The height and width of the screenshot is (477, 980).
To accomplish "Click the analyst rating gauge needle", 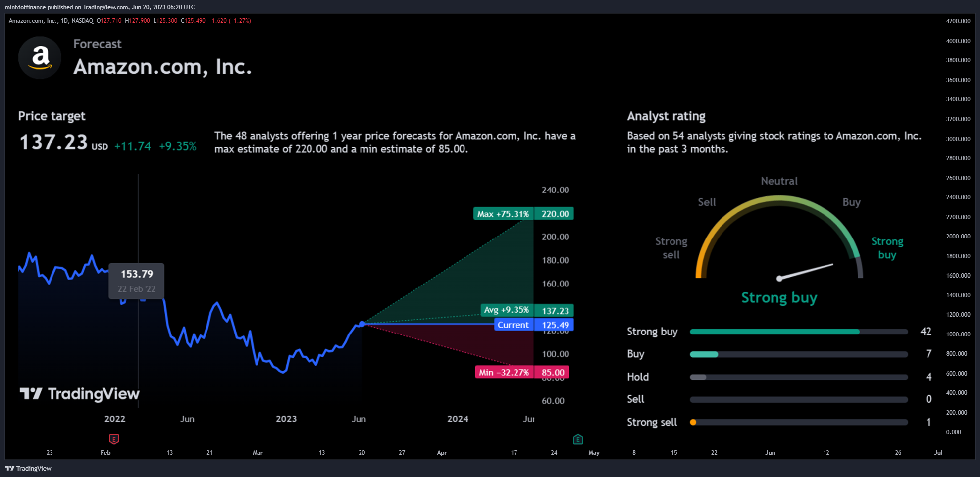I will point(806,272).
